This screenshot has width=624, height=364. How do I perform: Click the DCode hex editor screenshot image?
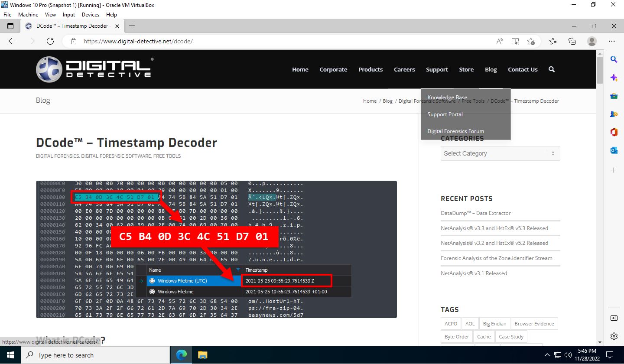(x=216, y=249)
